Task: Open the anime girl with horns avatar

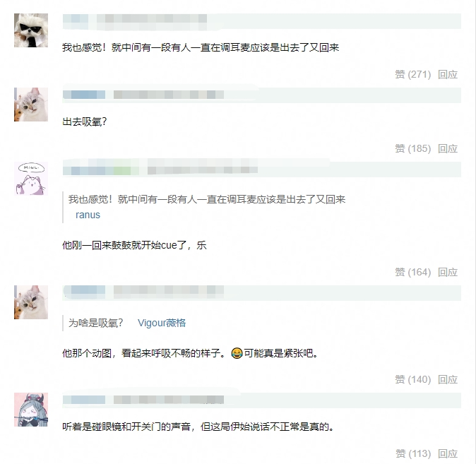Action: pos(31,410)
